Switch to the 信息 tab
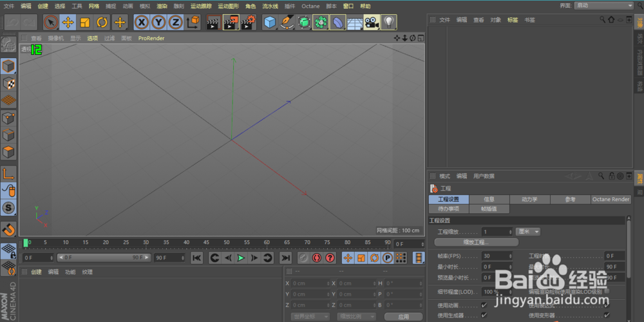 pos(489,199)
